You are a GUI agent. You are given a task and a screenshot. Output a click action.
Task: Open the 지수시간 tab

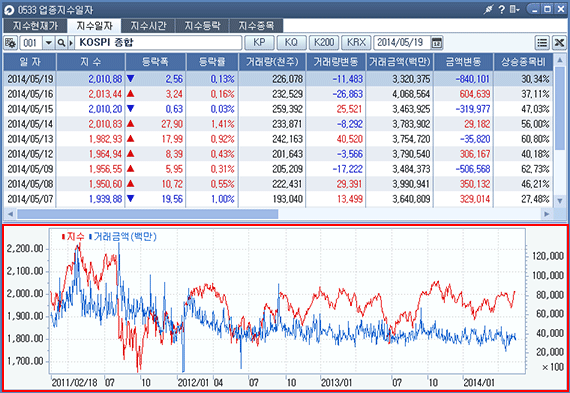click(x=148, y=26)
